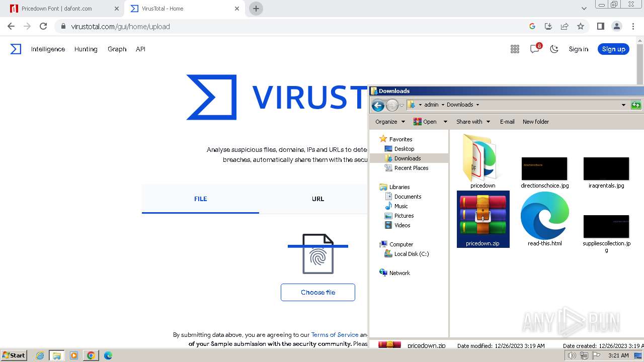The width and height of the screenshot is (644, 362).
Task: Open the VirusTotal apps grid icon
Action: (515, 49)
